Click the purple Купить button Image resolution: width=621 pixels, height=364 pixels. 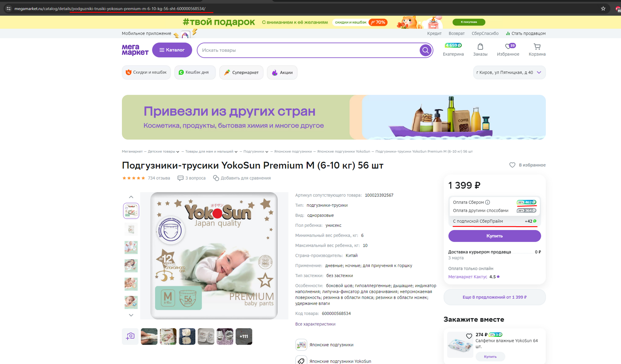[495, 236]
